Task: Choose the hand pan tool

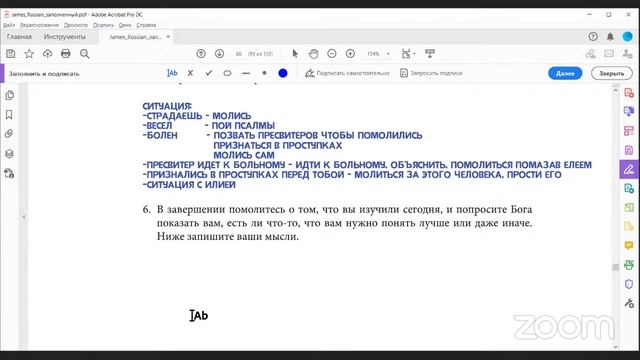Action: click(313, 53)
